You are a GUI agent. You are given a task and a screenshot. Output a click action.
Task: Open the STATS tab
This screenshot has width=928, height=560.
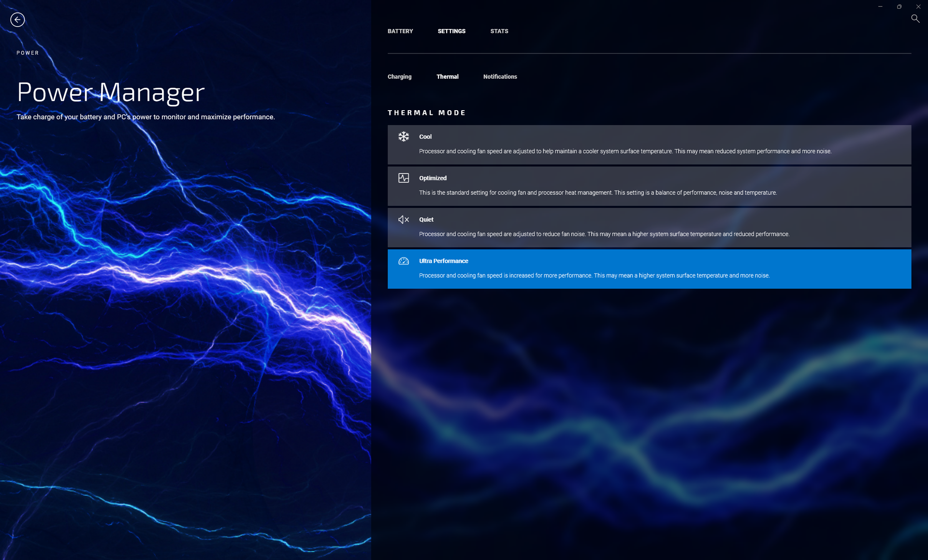click(499, 31)
